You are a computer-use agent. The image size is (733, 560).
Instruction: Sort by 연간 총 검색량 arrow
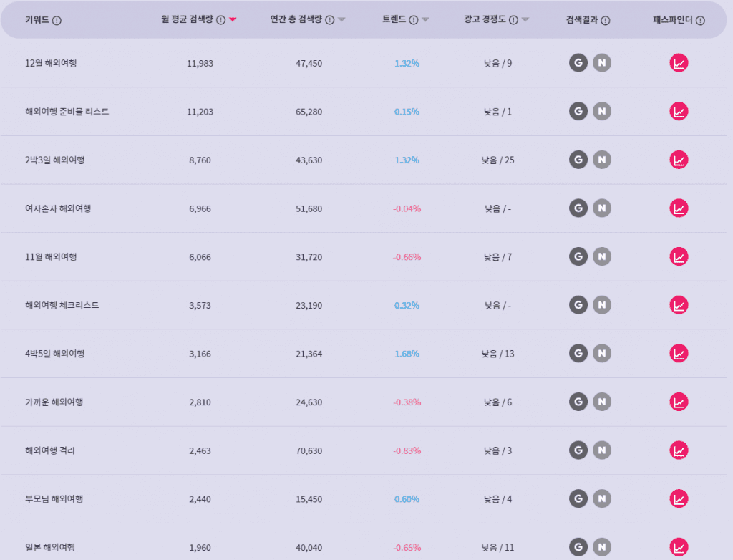(x=341, y=19)
